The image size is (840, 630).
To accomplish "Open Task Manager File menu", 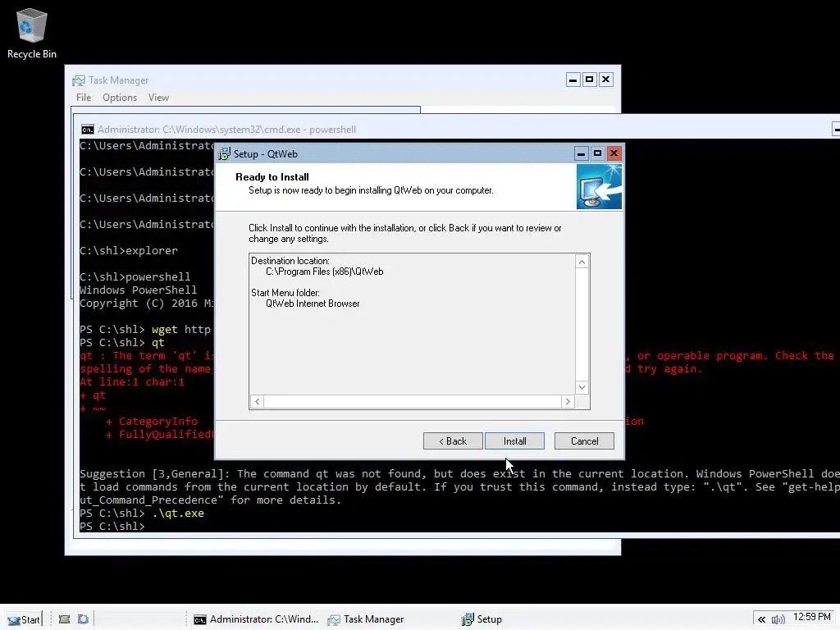I will [84, 98].
